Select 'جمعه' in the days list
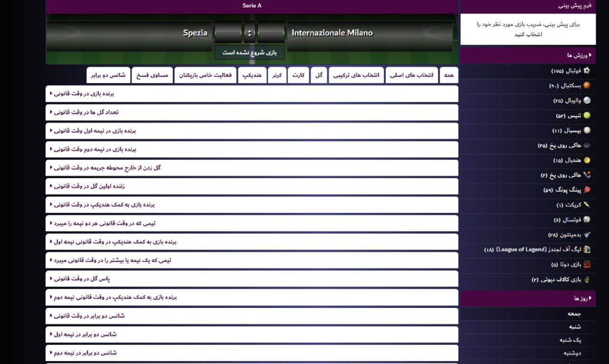This screenshot has height=364, width=609. 574,314
